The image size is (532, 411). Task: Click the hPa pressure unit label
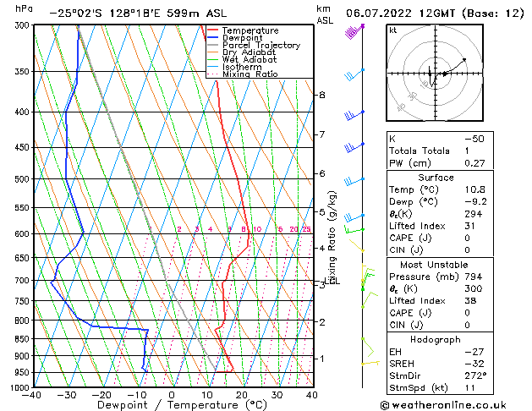click(x=24, y=8)
